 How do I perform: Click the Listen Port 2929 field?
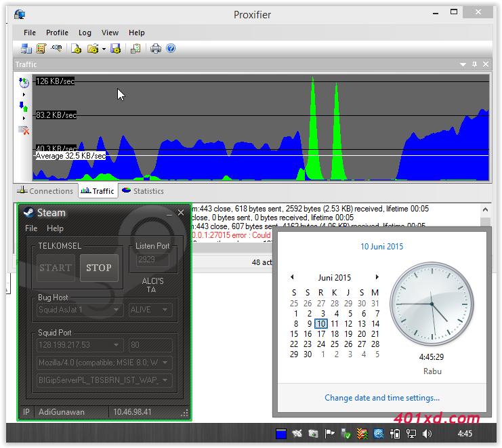(153, 260)
